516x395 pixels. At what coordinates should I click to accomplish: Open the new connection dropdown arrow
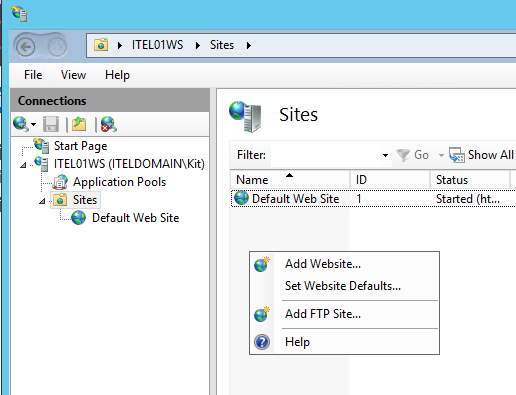33,124
